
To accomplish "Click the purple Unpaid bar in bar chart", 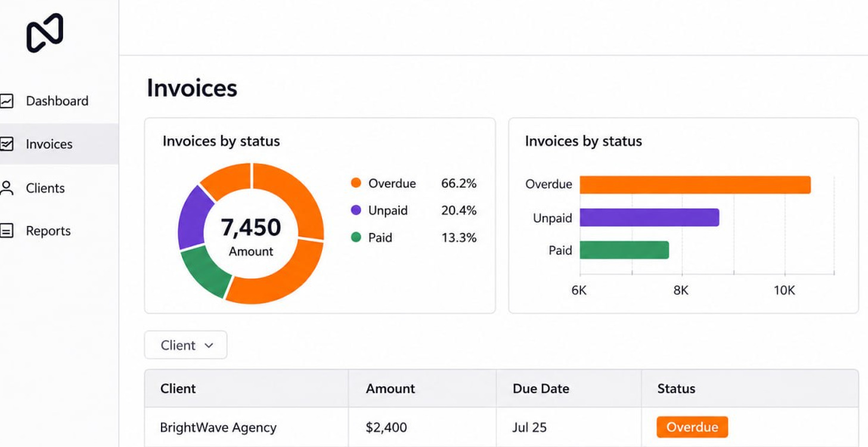I will (x=649, y=218).
